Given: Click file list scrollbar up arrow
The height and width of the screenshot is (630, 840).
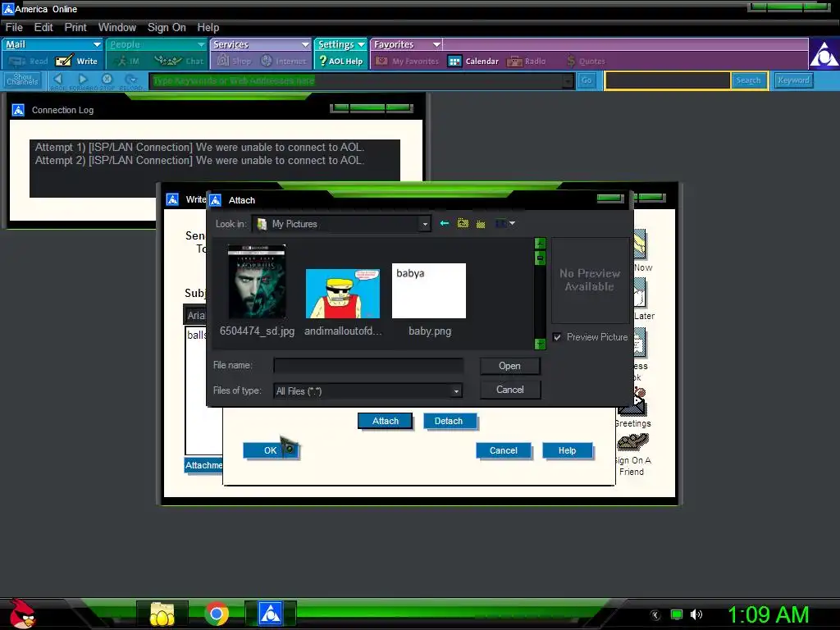Looking at the screenshot, I should click(x=540, y=244).
